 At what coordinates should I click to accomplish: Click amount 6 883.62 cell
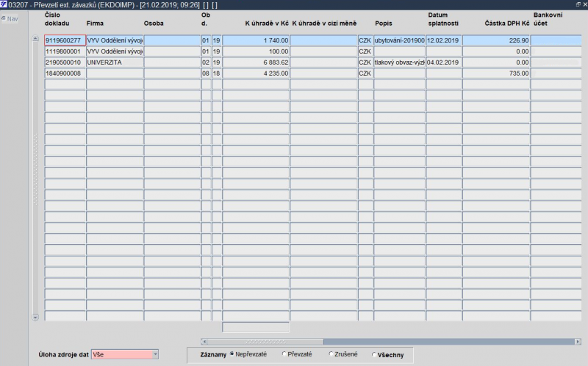pos(256,62)
